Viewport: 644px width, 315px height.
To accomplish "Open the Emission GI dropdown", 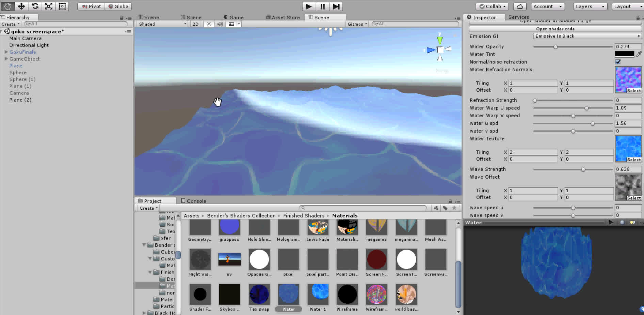I will pyautogui.click(x=587, y=36).
